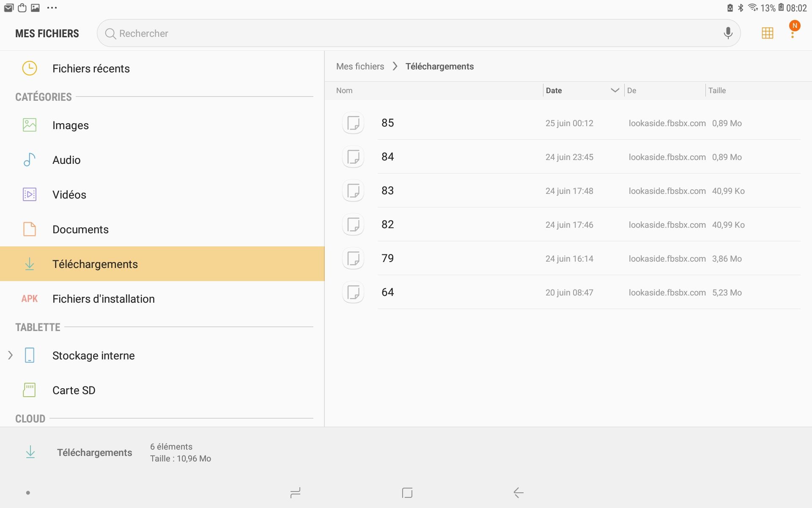Click 6 éléments in bottom bar
The image size is (812, 508).
tap(171, 447)
